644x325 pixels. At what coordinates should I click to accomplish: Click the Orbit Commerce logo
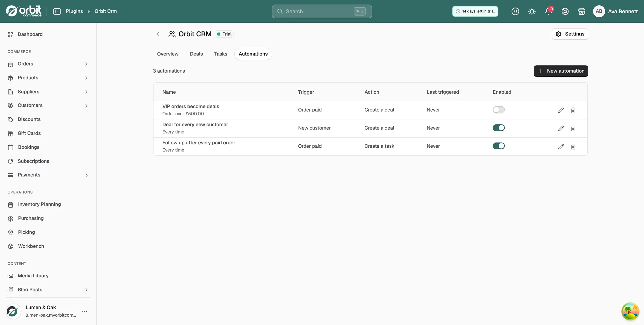(x=24, y=11)
